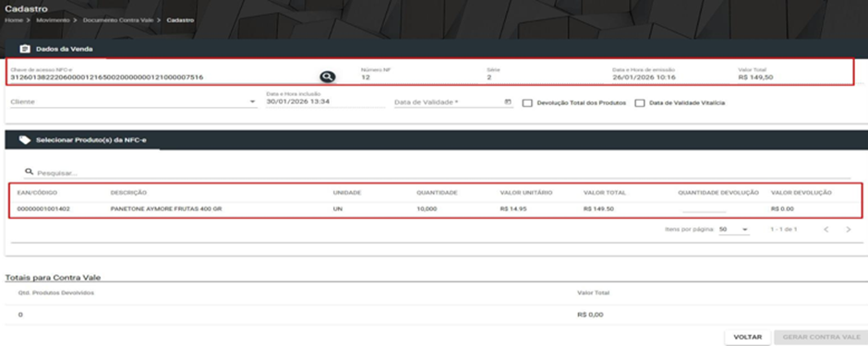Navigate to Home breadcrumb

12,20
